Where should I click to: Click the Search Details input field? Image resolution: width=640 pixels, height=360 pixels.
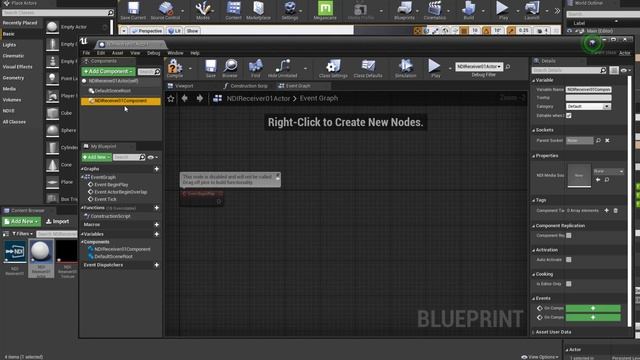coord(569,71)
